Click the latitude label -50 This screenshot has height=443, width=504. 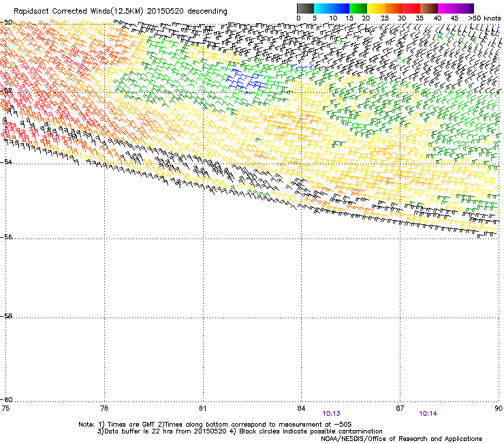pos(6,22)
